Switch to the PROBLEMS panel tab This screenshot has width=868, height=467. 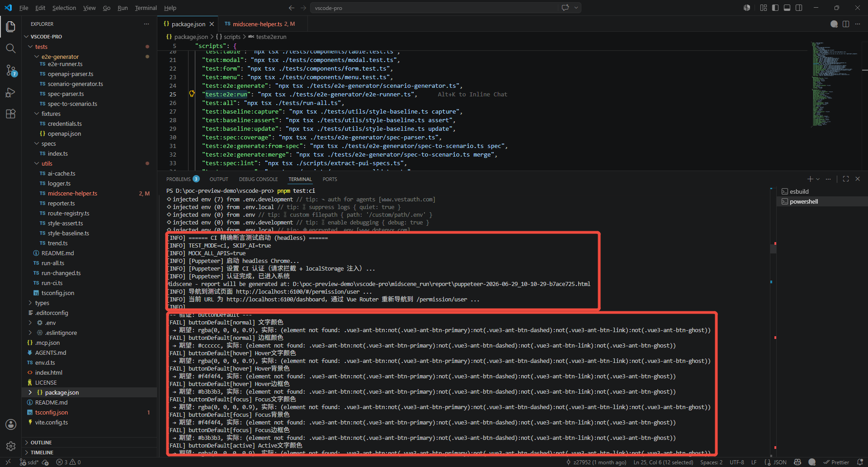point(183,179)
